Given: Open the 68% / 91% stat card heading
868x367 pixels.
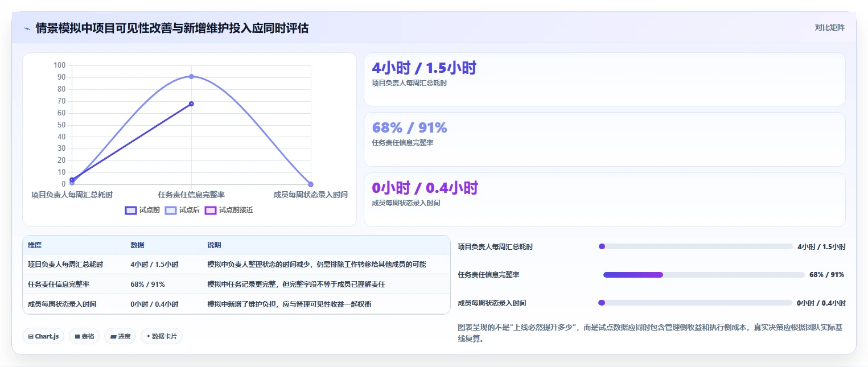Looking at the screenshot, I should (409, 127).
